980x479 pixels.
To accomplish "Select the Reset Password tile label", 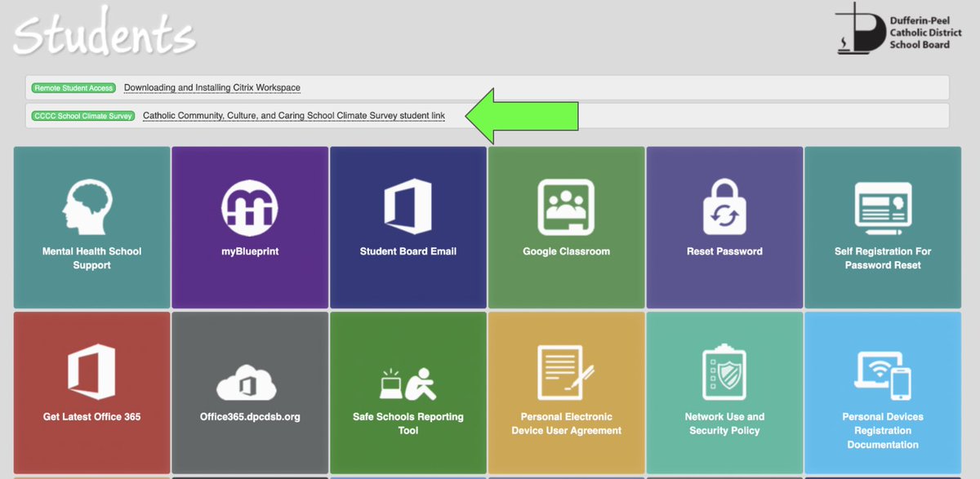I will click(x=724, y=251).
